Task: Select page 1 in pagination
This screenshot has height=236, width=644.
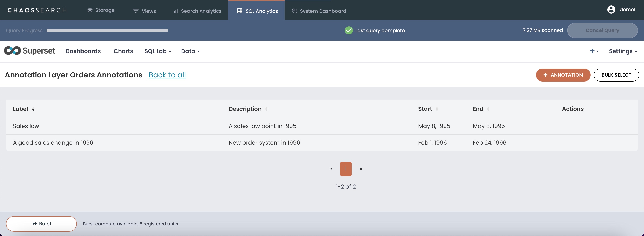Action: [345, 169]
